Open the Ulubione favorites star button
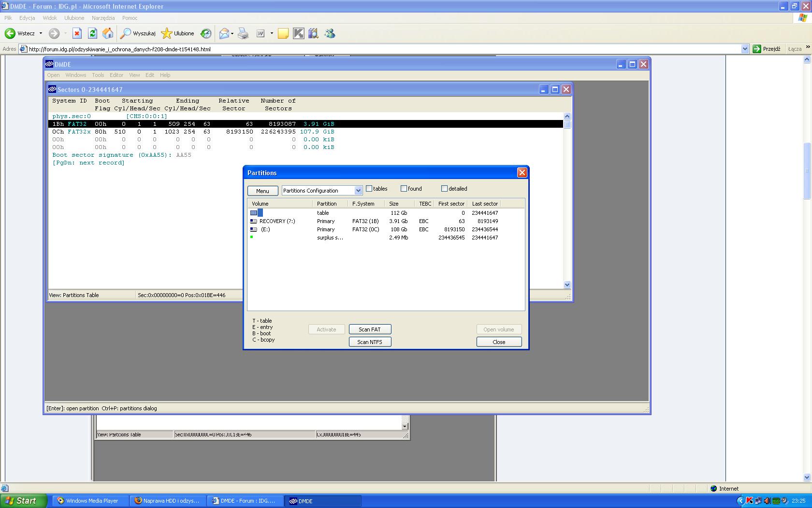 click(x=177, y=33)
